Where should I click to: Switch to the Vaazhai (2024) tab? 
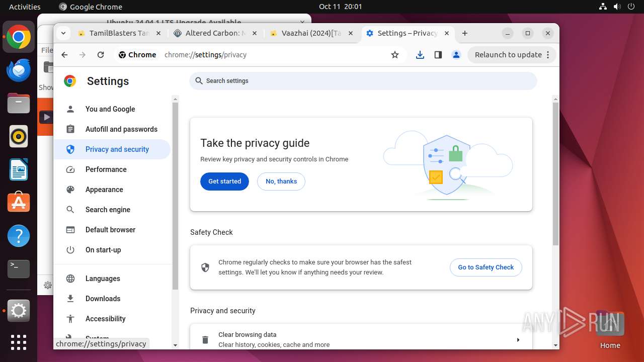tap(311, 33)
